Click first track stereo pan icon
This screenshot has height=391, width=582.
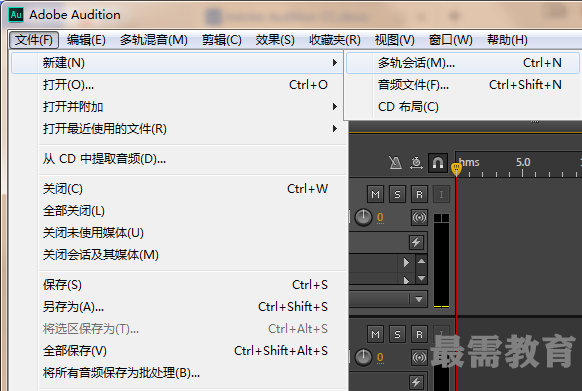[419, 218]
